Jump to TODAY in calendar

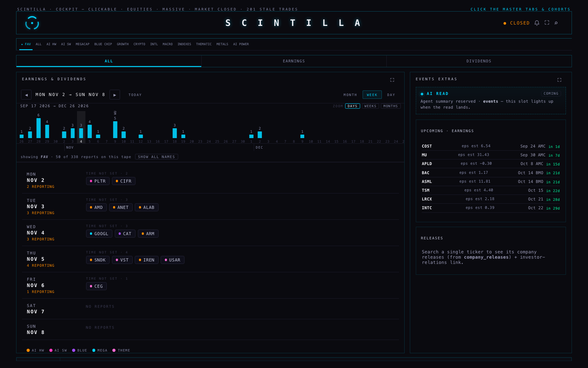pyautogui.click(x=135, y=95)
